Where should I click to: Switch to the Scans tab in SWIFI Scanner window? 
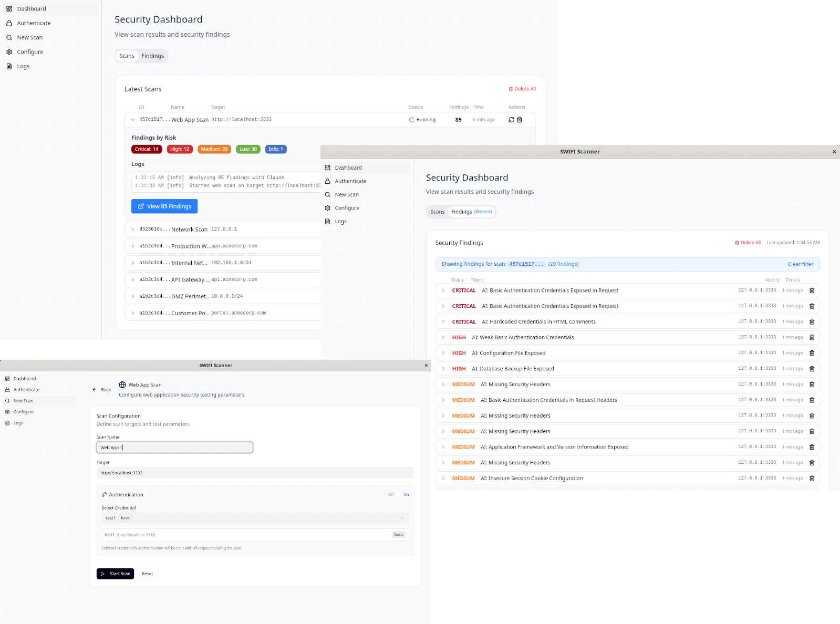pyautogui.click(x=437, y=212)
